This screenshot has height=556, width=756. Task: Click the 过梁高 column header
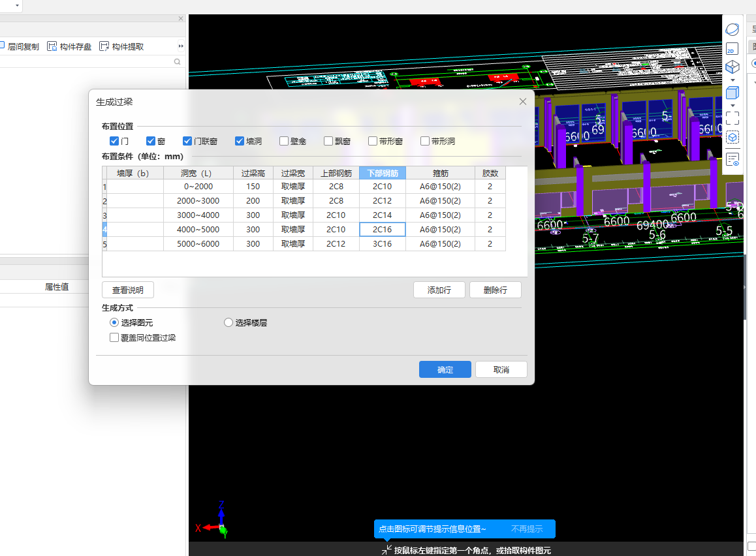pos(253,173)
